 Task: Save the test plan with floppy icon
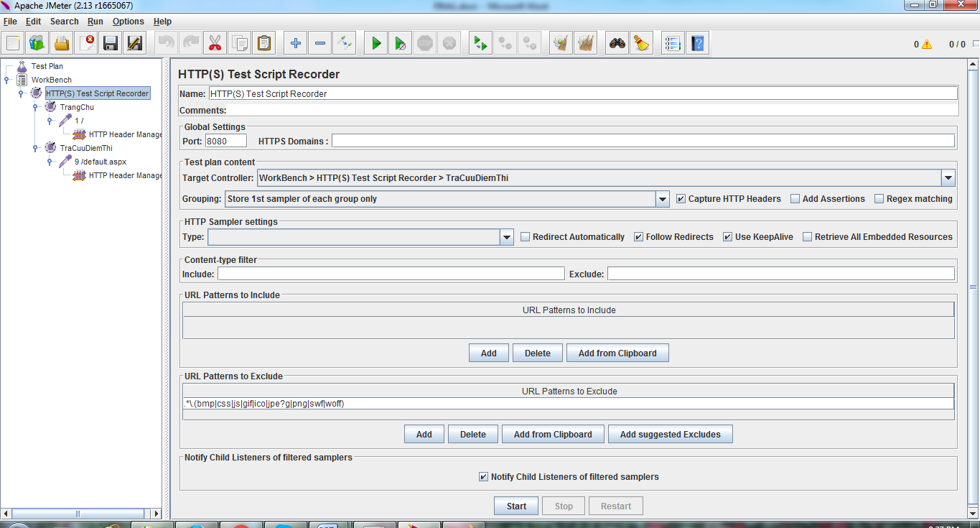click(x=111, y=44)
